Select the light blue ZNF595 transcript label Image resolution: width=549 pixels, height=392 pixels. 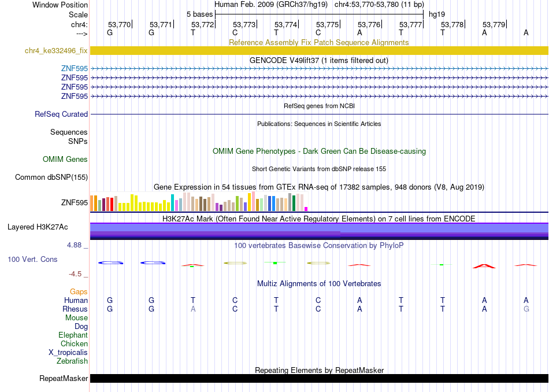[x=74, y=68]
